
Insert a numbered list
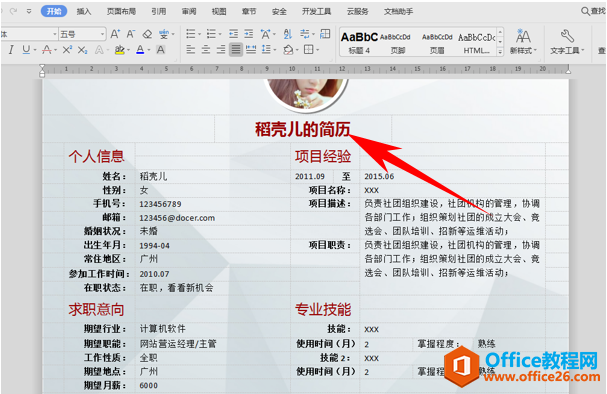click(211, 34)
